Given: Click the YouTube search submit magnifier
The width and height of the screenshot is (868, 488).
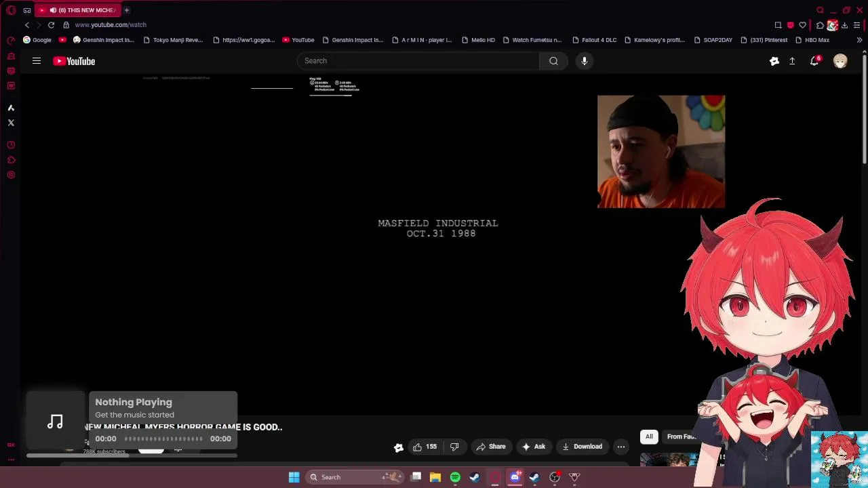Looking at the screenshot, I should coord(553,61).
